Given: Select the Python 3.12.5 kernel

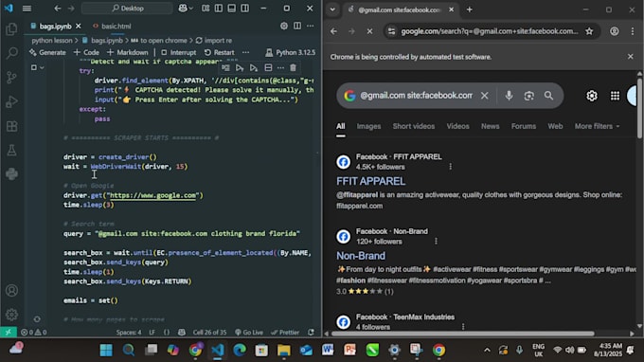Looking at the screenshot, I should pyautogui.click(x=291, y=53).
